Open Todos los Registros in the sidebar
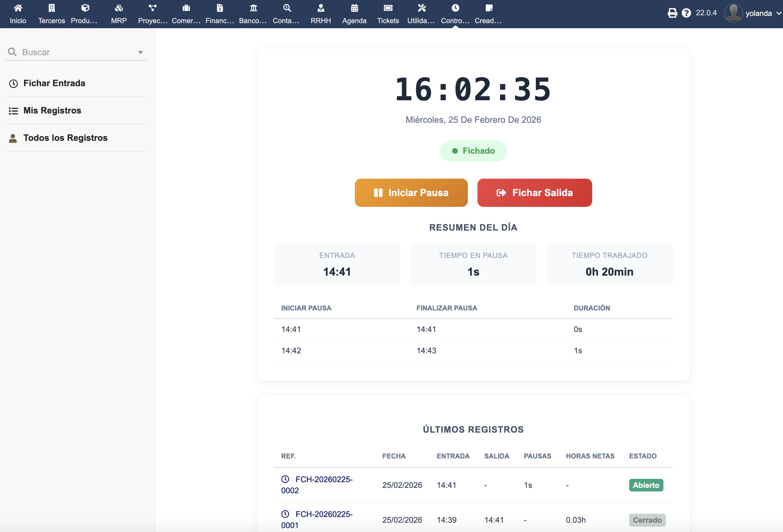This screenshot has height=532, width=783. (x=66, y=138)
